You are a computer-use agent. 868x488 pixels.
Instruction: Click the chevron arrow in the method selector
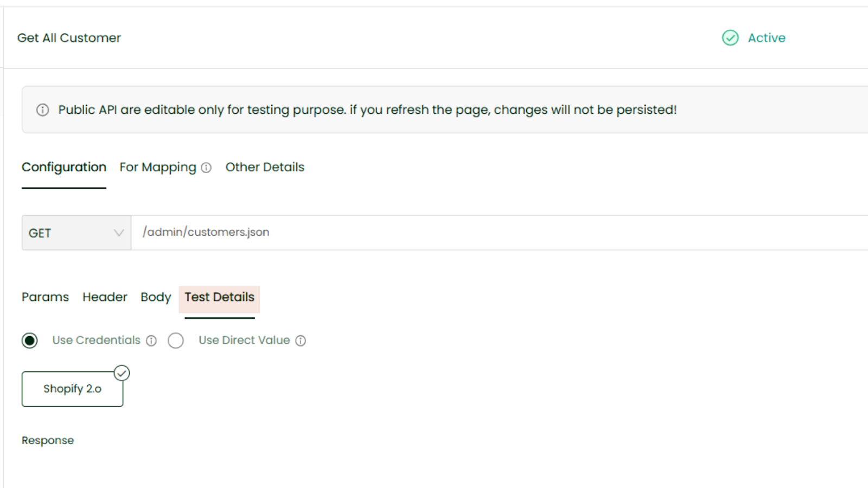(x=119, y=233)
